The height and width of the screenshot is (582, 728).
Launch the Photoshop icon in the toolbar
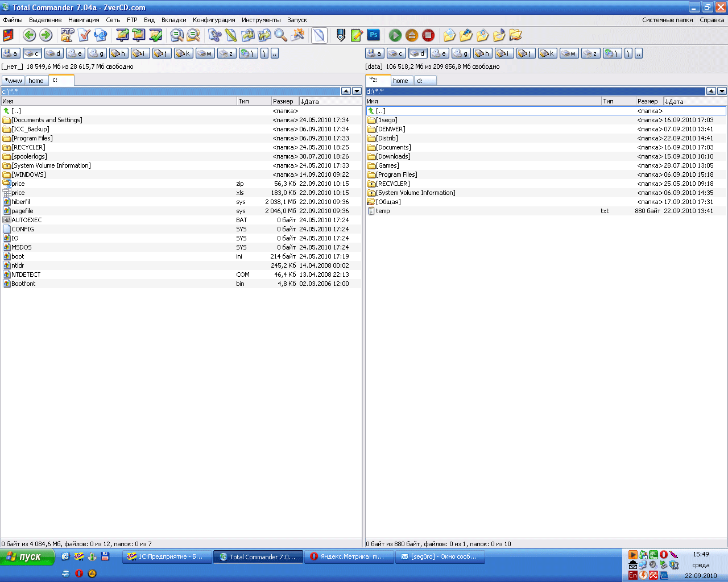[x=374, y=35]
